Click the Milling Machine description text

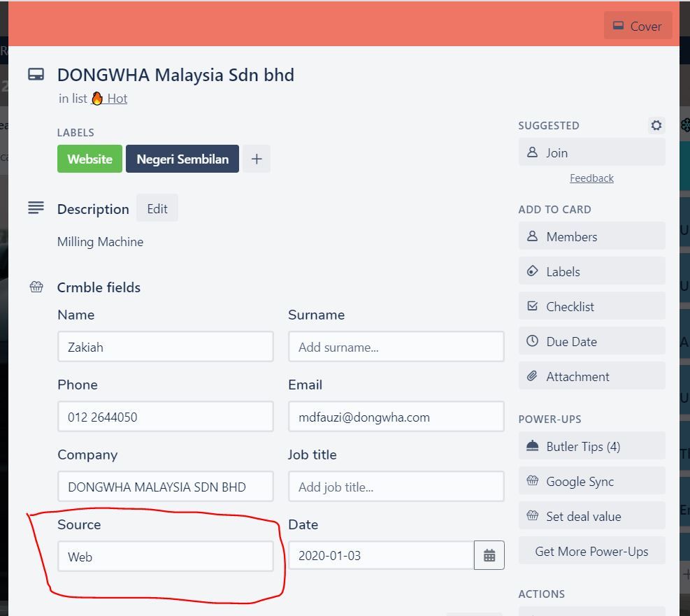[x=101, y=241]
